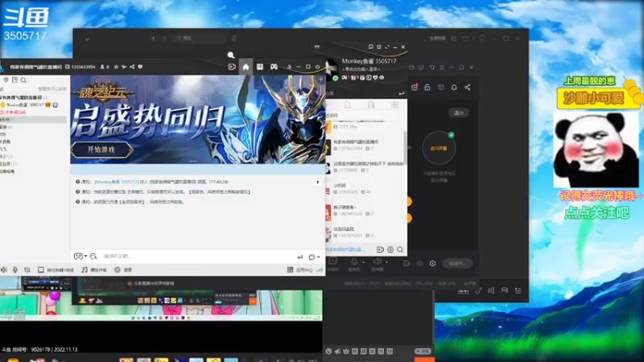Open the app center 应用中心
This screenshot has width=644, height=362.
(300, 269)
